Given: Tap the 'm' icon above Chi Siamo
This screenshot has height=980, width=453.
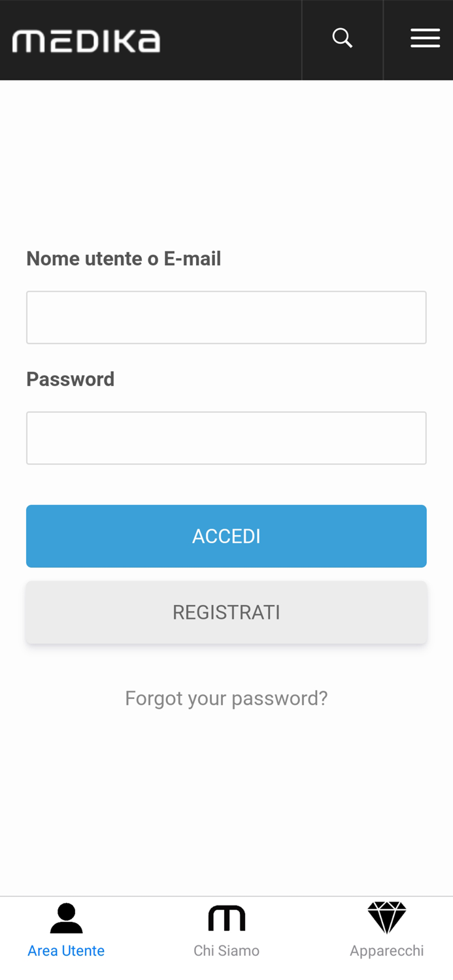Looking at the screenshot, I should coord(226,918).
